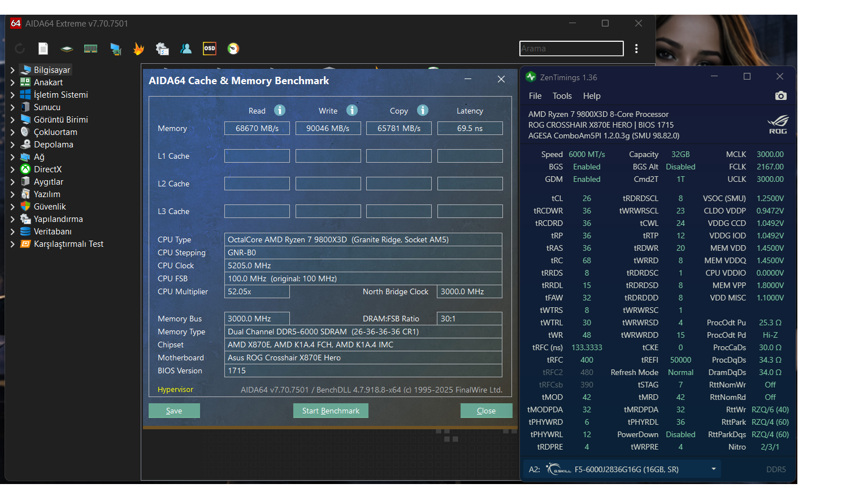Image resolution: width=868 pixels, height=488 pixels.
Task: Click the PowerDown value Disabled
Action: point(680,434)
